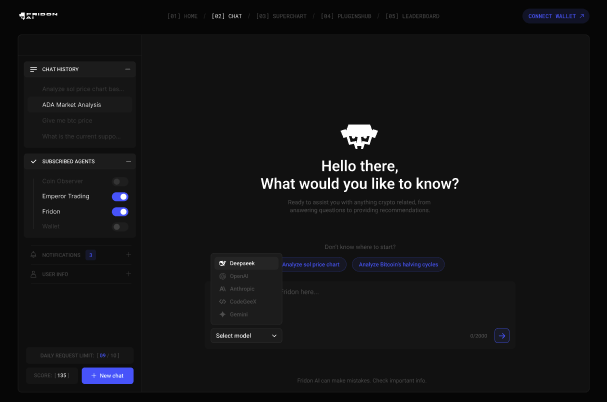Click the Chat History list icon
The image size is (607, 402).
[34, 69]
